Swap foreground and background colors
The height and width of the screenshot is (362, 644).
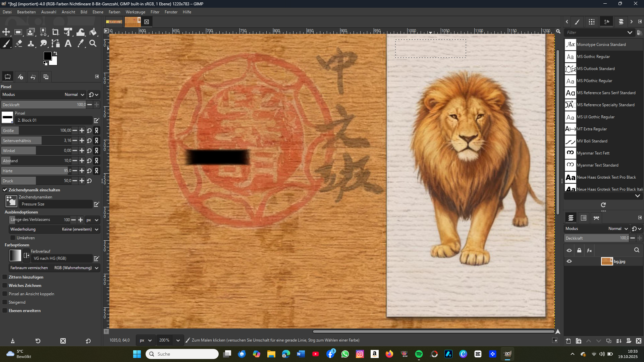pyautogui.click(x=55, y=53)
